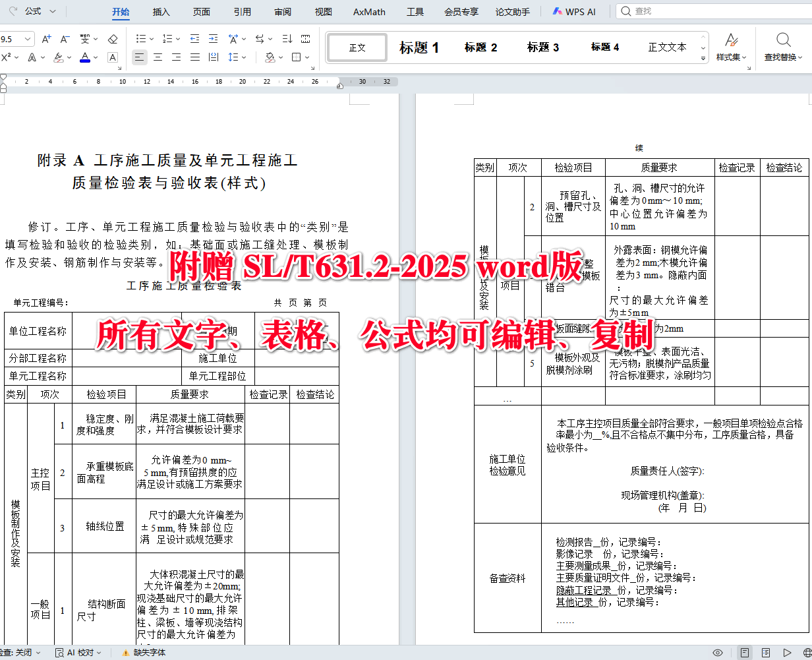
Task: Expand the bullet list dropdown arrow
Action: (152, 40)
